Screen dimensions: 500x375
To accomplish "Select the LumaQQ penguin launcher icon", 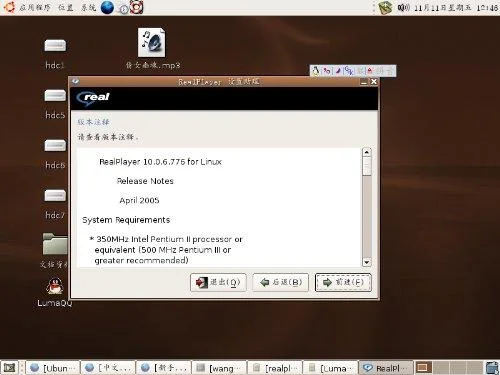I will [54, 286].
